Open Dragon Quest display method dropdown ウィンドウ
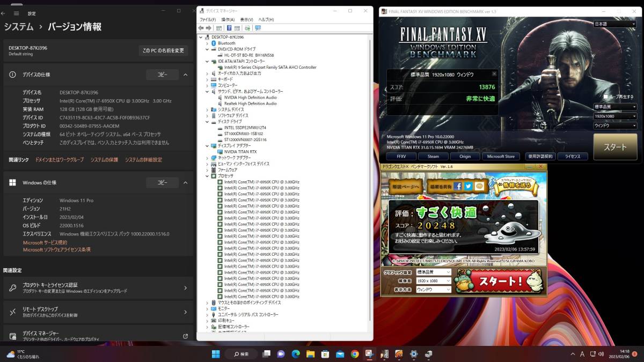The image size is (644, 362). [x=434, y=289]
